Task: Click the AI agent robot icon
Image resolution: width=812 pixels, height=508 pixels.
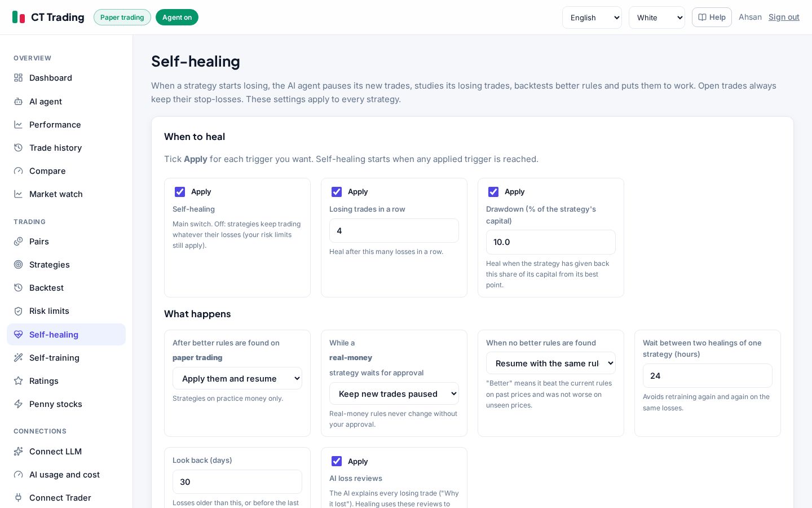Action: click(x=18, y=102)
